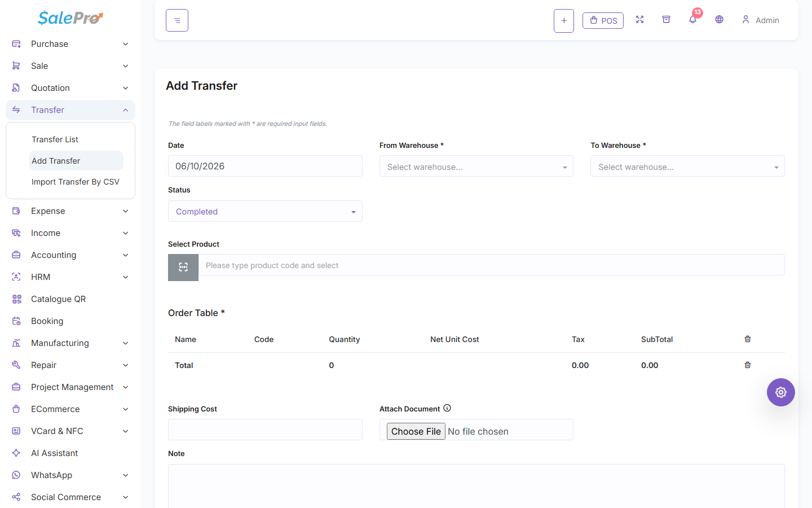Viewport: 812px width, 508px height.
Task: Open the Manufacturing menu
Action: pyautogui.click(x=70, y=343)
